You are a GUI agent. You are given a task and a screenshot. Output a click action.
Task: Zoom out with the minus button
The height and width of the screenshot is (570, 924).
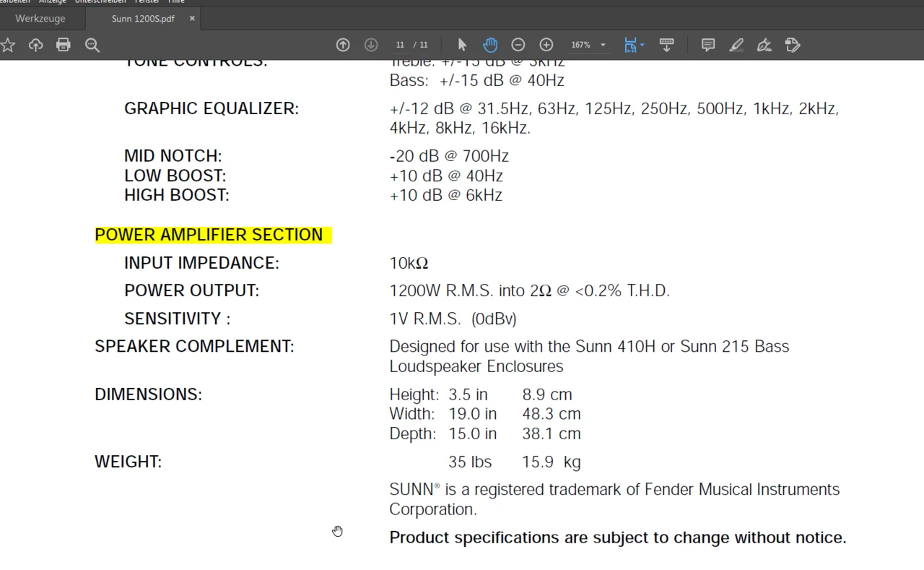click(x=518, y=45)
